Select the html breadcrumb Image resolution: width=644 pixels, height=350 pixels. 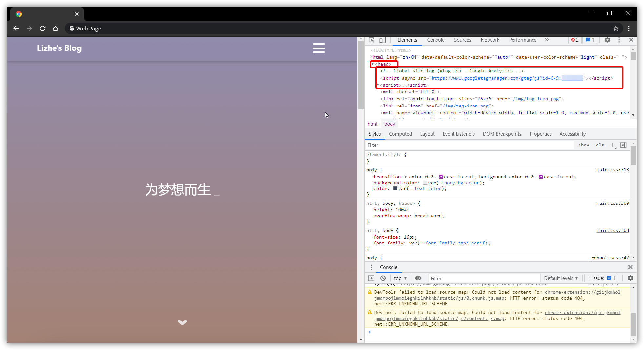pos(373,124)
